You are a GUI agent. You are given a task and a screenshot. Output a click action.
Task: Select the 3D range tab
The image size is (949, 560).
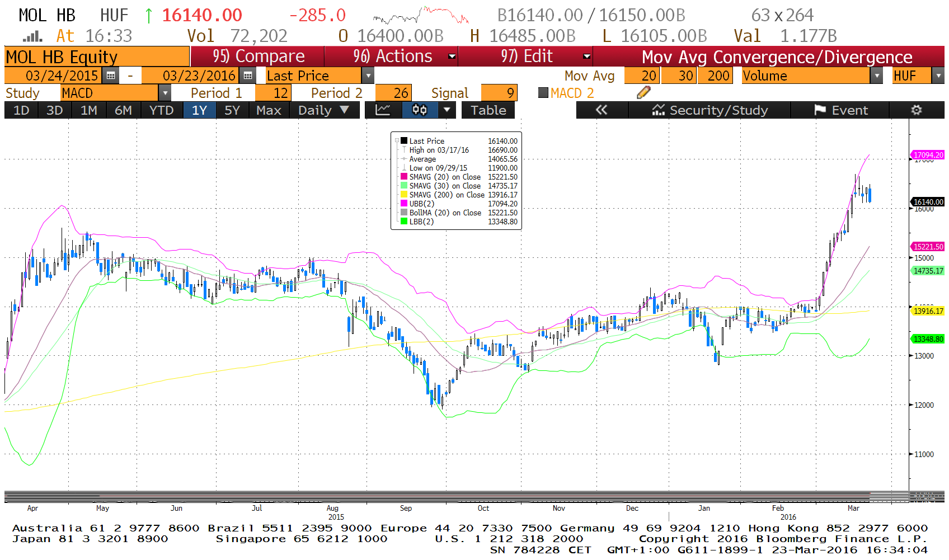(54, 110)
